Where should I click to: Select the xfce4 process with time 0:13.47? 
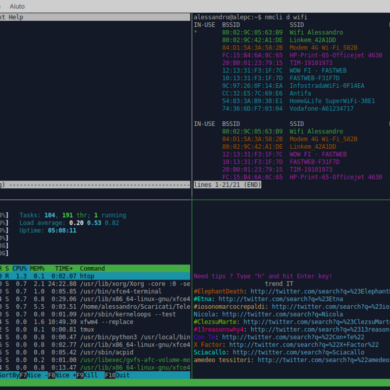tap(95, 368)
